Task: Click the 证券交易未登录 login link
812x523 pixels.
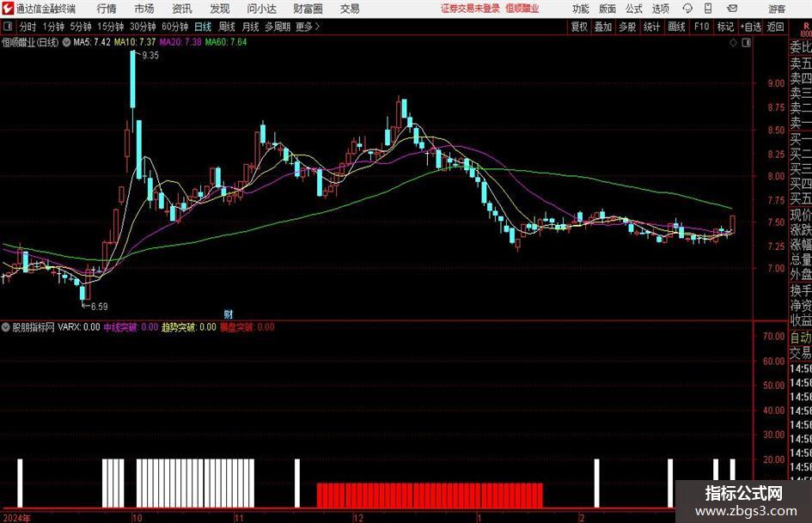Action: (x=471, y=9)
